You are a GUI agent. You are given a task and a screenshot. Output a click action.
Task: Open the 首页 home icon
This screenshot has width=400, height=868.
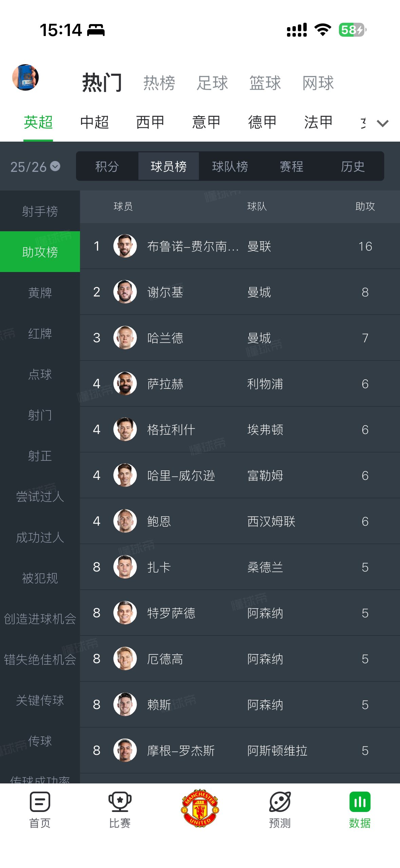(40, 802)
